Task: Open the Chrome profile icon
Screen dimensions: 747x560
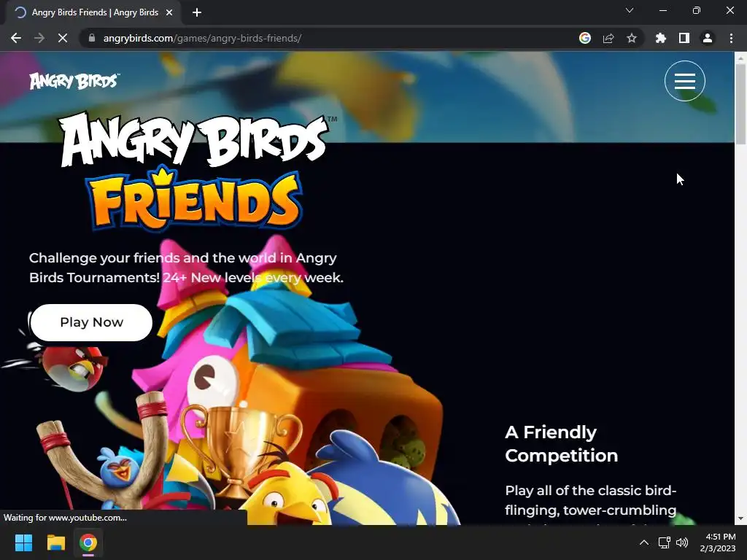Action: coord(708,38)
